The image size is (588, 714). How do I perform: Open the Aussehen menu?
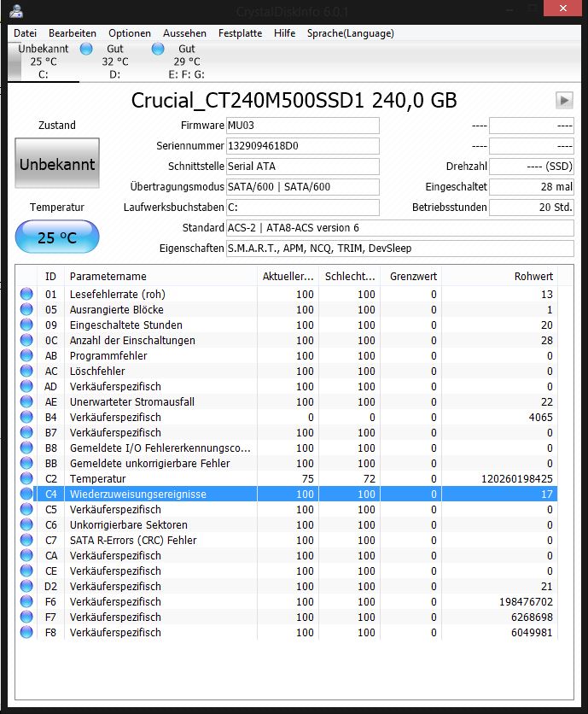[185, 33]
